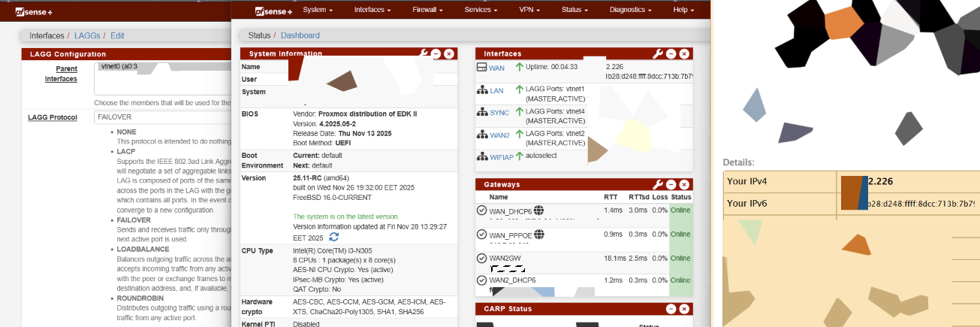Screen dimensions: 980x327
Task: Click the globe icon beside WAN_PPPOE
Action: coord(539,235)
